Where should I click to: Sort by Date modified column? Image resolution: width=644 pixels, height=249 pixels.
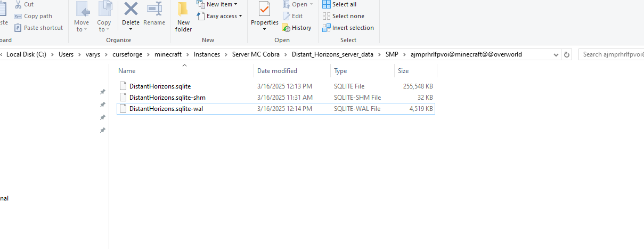(277, 70)
